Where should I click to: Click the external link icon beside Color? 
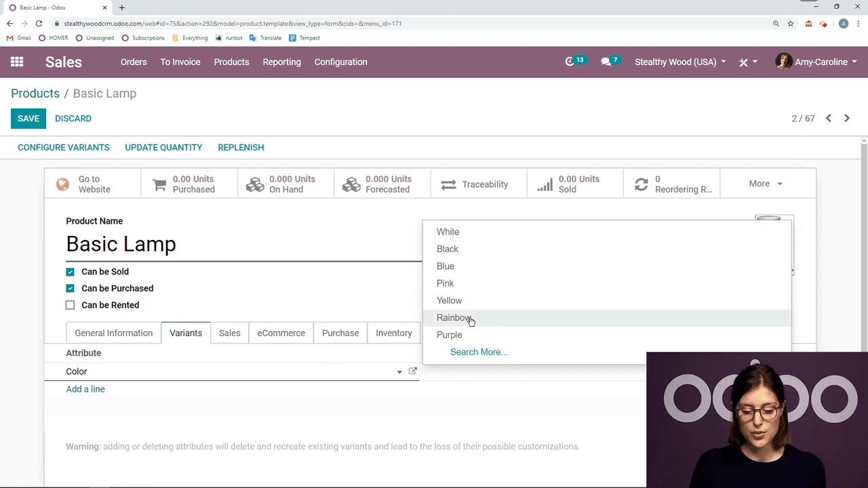click(x=412, y=371)
